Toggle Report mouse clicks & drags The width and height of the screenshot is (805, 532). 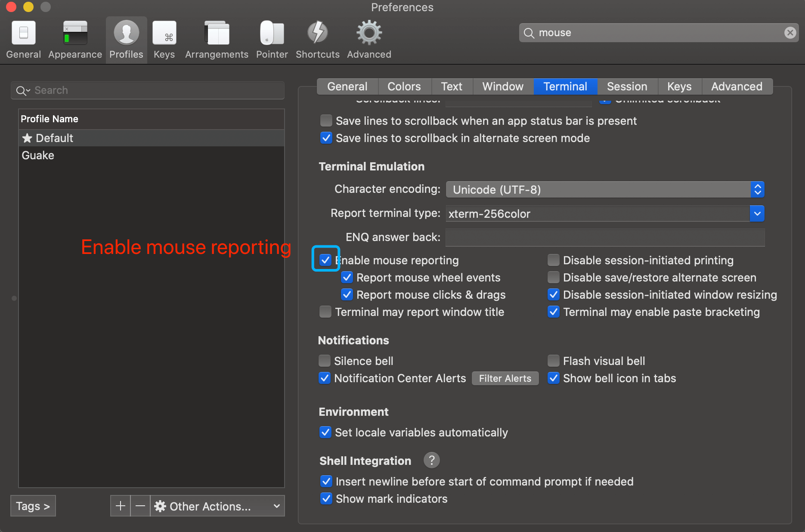[347, 294]
